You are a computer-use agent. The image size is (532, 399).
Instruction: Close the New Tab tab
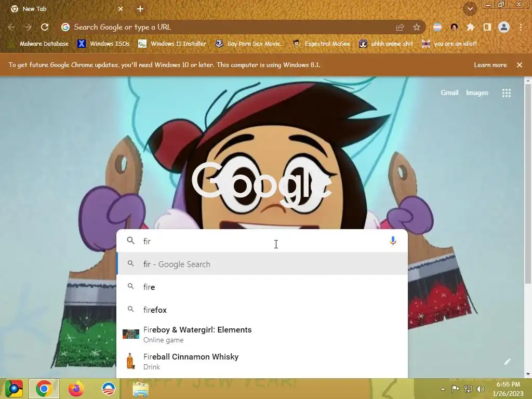pos(121,9)
